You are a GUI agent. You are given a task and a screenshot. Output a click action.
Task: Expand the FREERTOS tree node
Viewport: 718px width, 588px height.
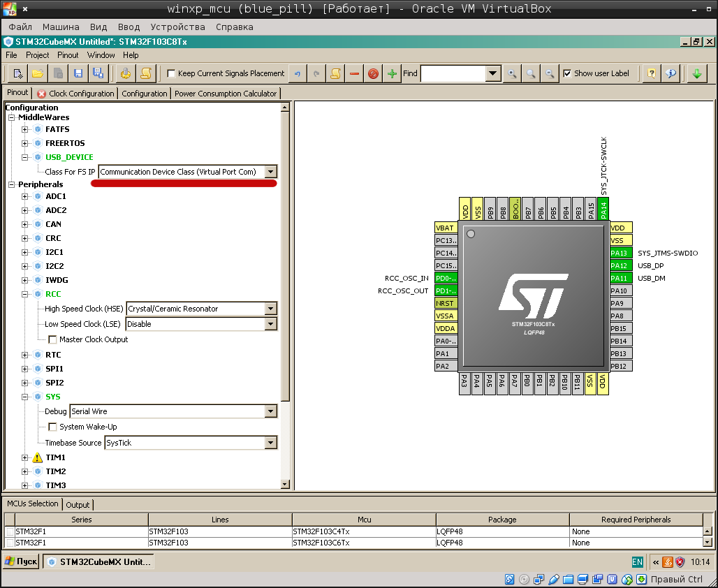[25, 143]
